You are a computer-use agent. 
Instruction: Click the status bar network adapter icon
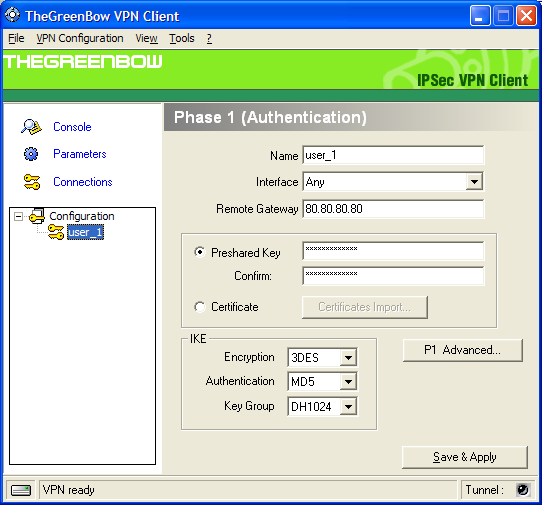click(x=21, y=490)
